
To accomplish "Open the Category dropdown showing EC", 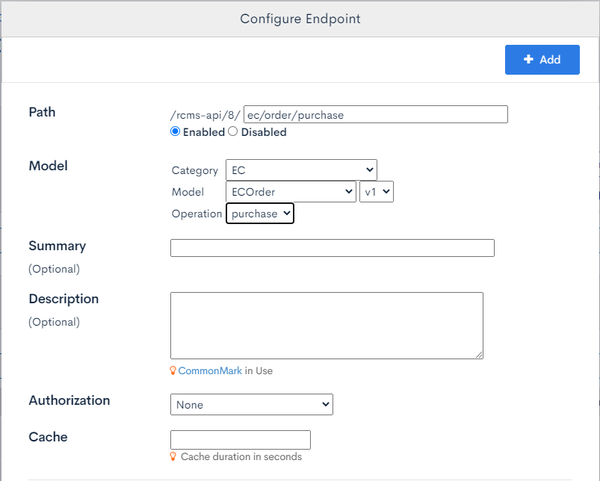I will click(301, 170).
